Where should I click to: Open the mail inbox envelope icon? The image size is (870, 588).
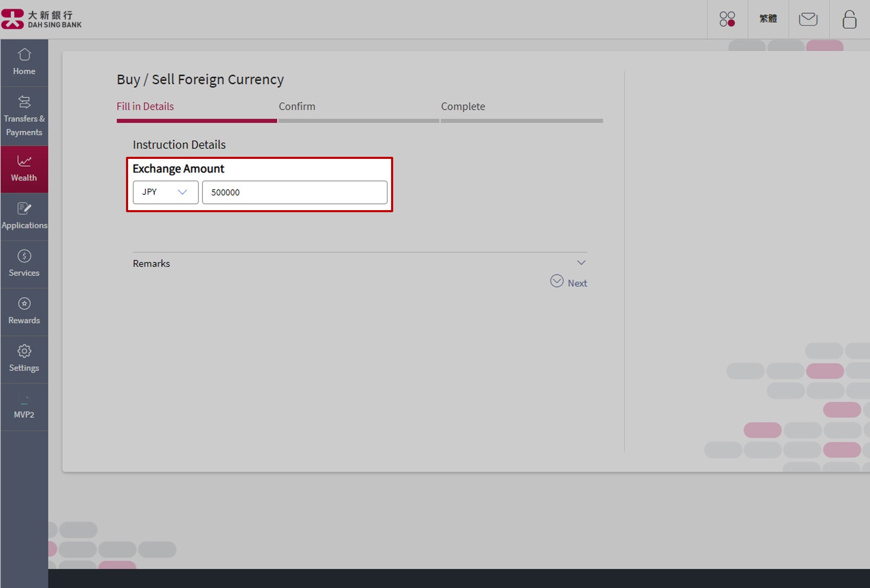(x=808, y=19)
